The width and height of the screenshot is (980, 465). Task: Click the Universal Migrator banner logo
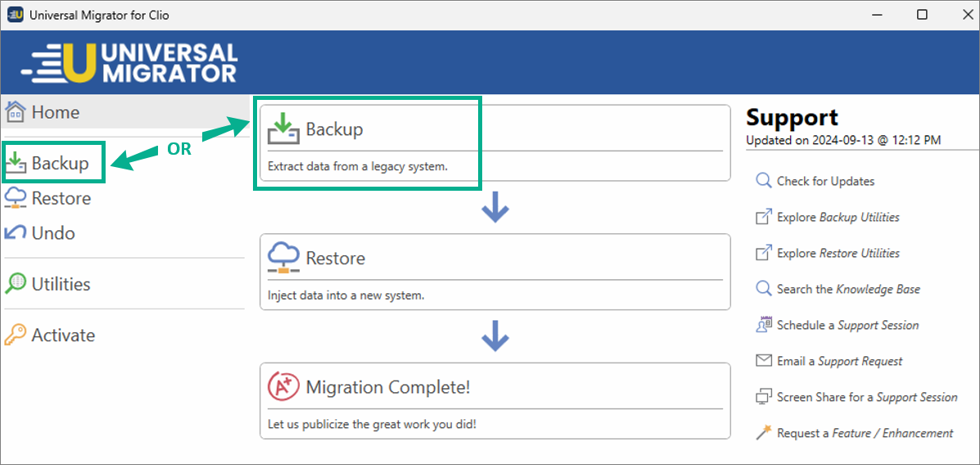pos(129,62)
